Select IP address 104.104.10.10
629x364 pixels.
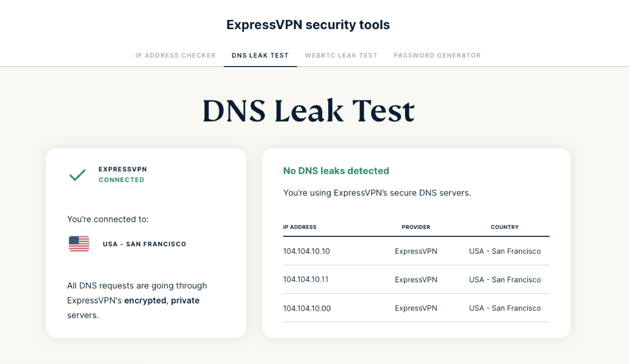coord(307,251)
